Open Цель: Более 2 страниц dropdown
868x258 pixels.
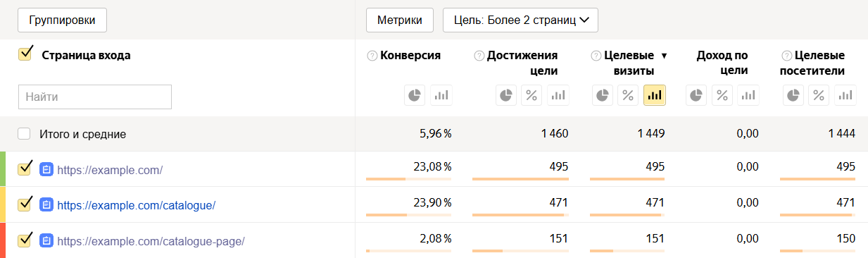coord(520,20)
